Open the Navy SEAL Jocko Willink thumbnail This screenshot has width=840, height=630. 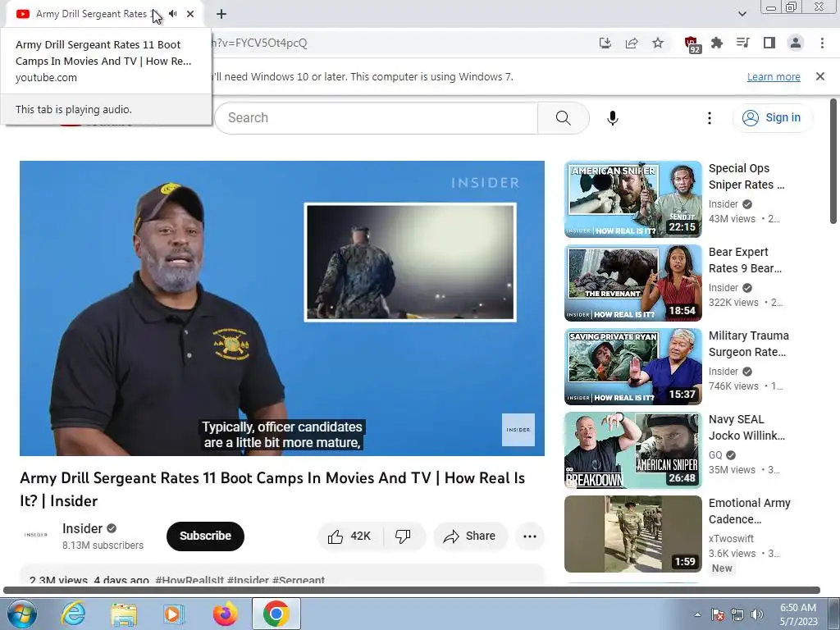tap(632, 450)
